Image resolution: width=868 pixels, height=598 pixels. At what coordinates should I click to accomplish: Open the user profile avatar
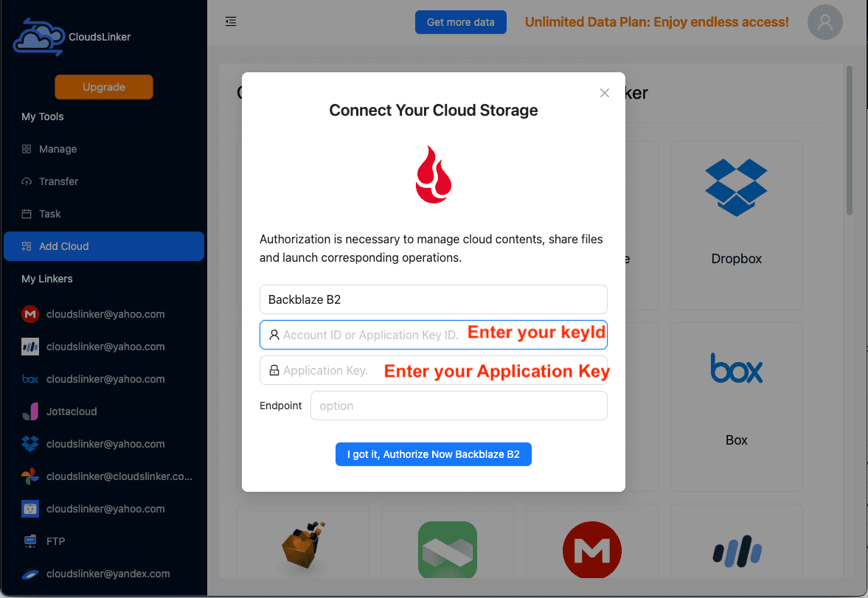coord(824,22)
